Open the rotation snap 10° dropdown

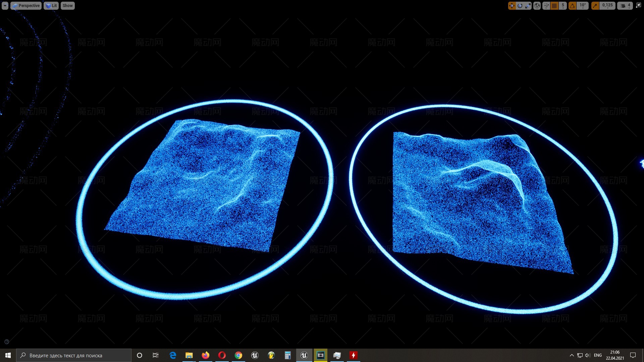tap(583, 6)
